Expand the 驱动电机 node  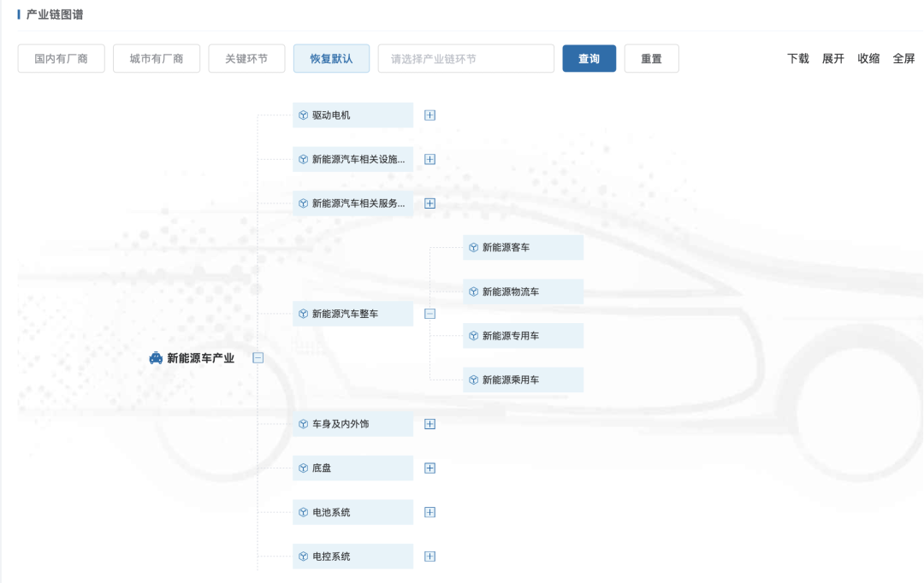(429, 115)
